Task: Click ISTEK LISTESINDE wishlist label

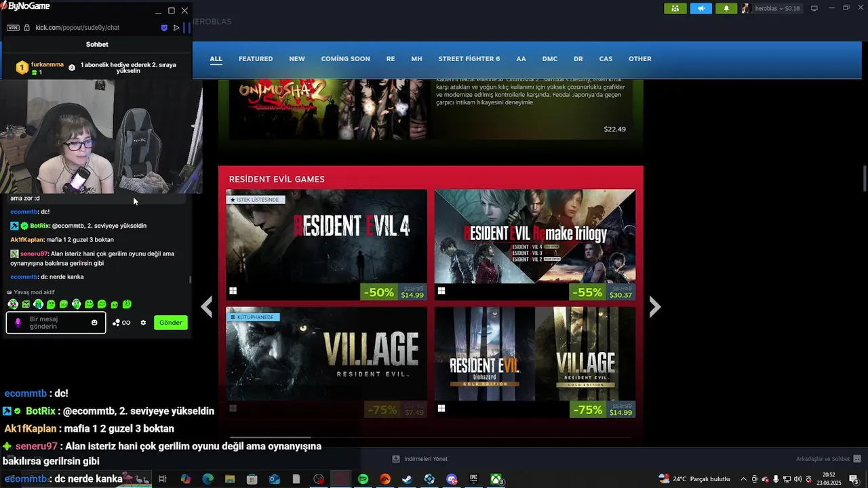Action: point(256,200)
